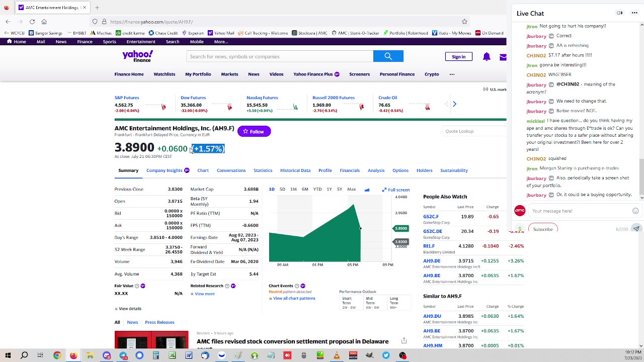Viewport: 644px width, 362px height.
Task: Reload the page with the refresh icon
Action: coord(32,22)
